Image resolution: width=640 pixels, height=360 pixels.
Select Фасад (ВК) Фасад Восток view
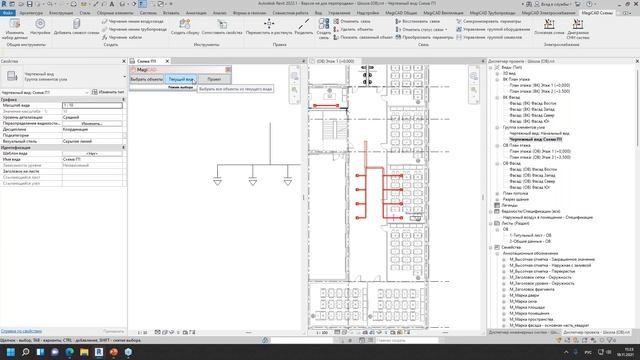click(x=533, y=103)
